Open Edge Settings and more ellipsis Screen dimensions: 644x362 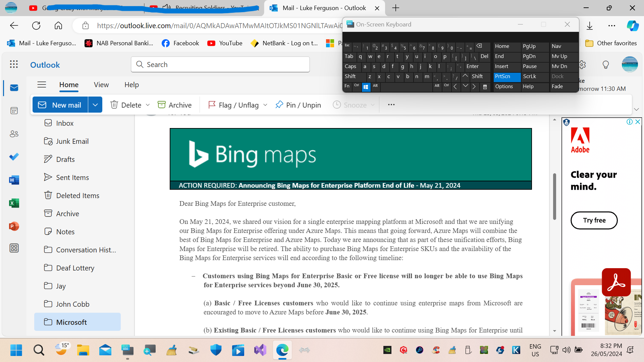612,25
